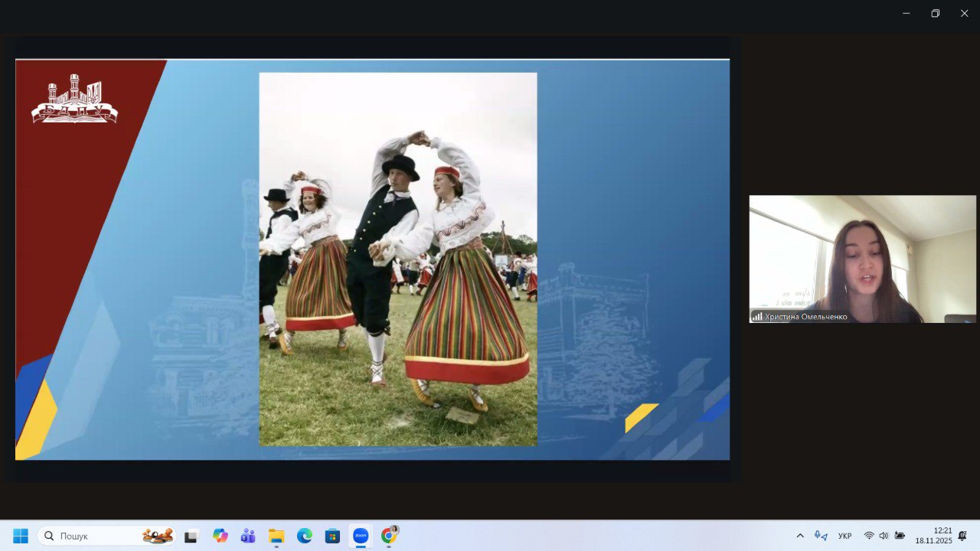Launch Microsoft Edge from the taskbar

305,536
